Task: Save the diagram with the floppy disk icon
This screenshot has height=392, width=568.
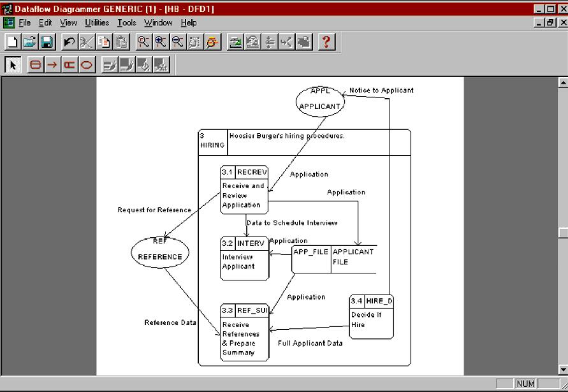Action: coord(46,42)
